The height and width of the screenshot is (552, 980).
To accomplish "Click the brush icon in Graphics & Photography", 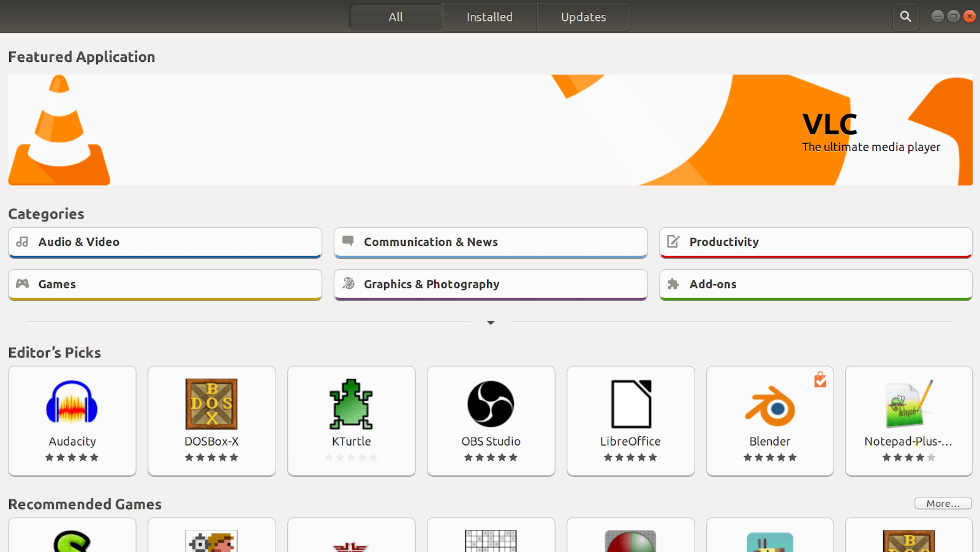I will pyautogui.click(x=349, y=283).
